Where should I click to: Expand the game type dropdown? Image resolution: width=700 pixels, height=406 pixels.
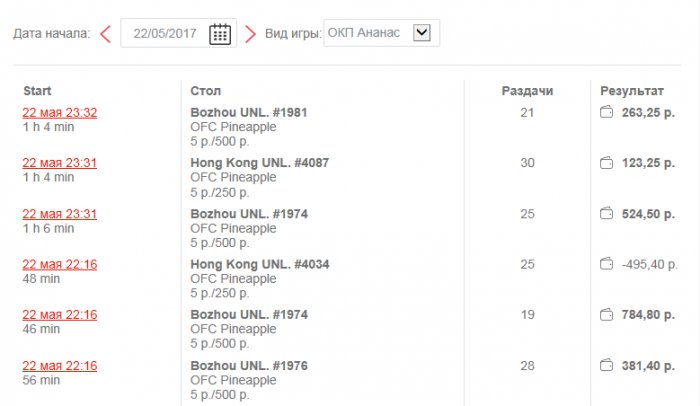point(421,33)
